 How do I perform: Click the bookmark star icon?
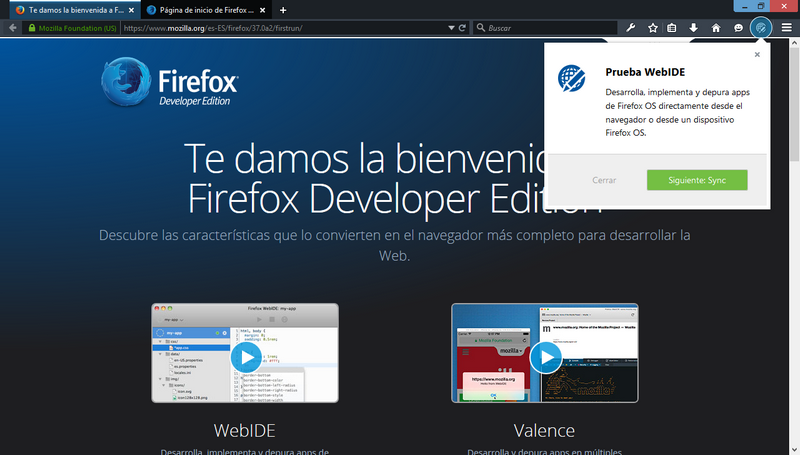[x=653, y=28]
